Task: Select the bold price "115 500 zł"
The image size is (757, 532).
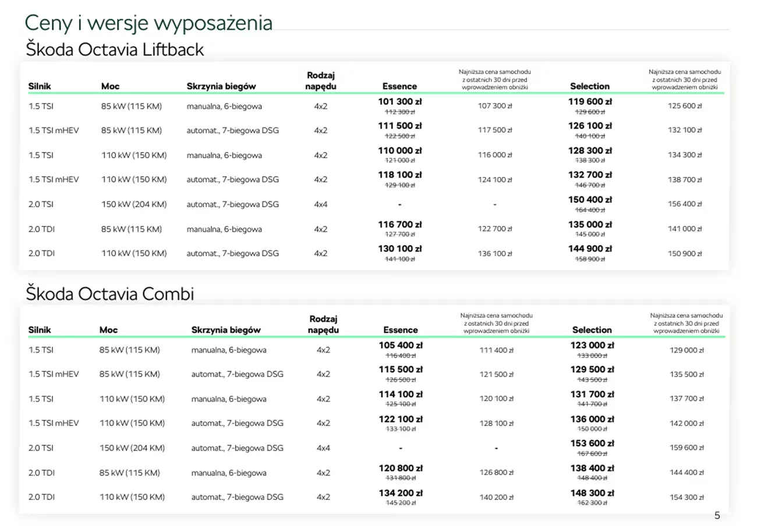Action: [x=401, y=370]
